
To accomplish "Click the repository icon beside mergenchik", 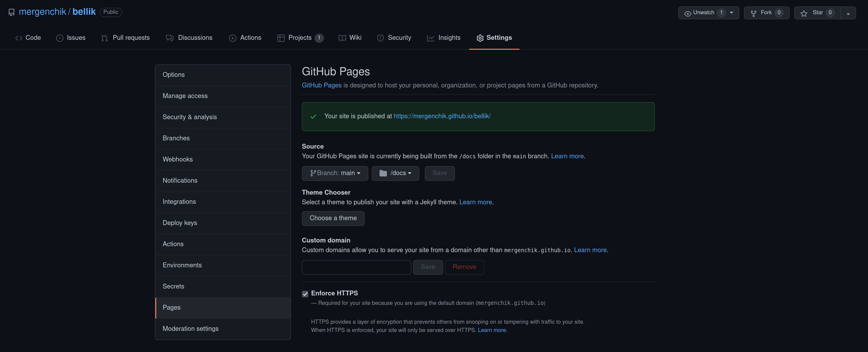I will point(11,12).
